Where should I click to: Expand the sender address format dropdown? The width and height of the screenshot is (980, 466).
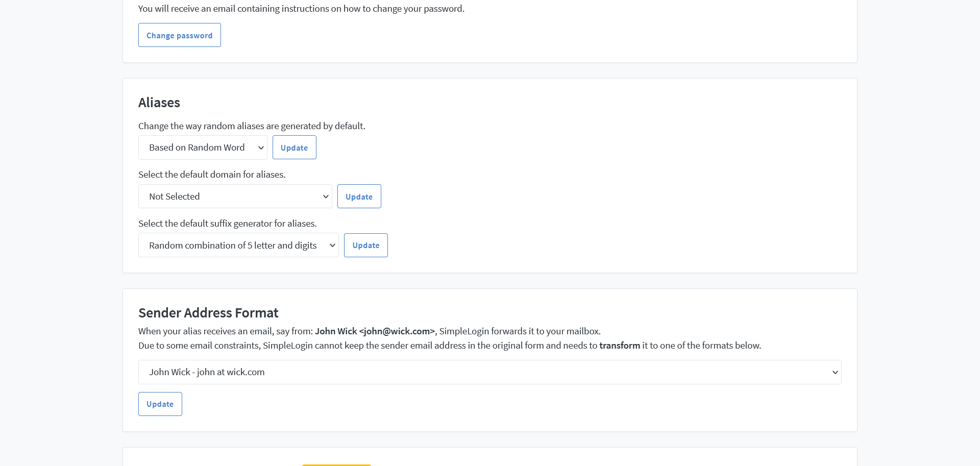pos(489,372)
